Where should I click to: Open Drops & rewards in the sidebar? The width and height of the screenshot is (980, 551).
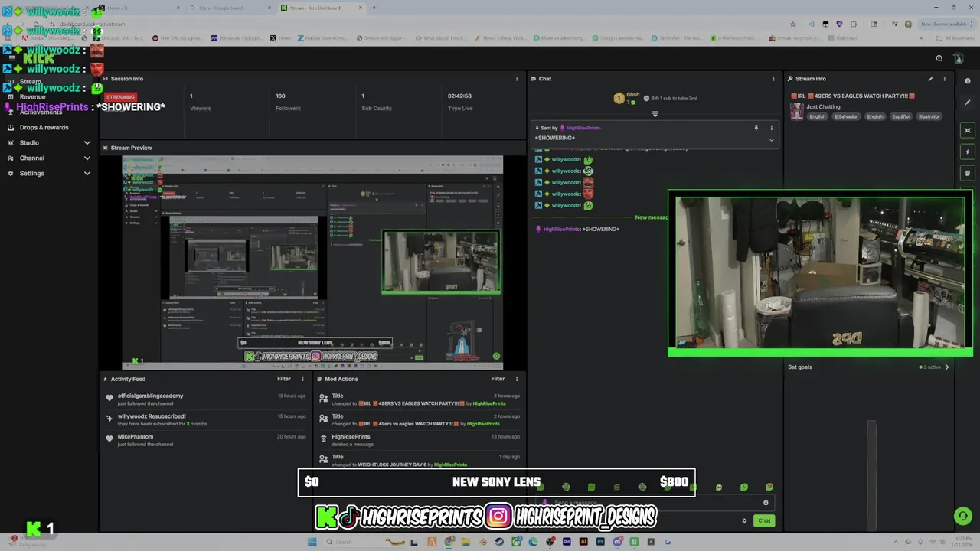click(44, 128)
